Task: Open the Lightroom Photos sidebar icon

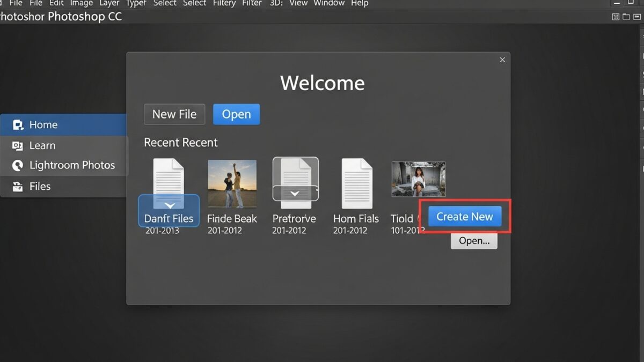Action: (x=18, y=166)
